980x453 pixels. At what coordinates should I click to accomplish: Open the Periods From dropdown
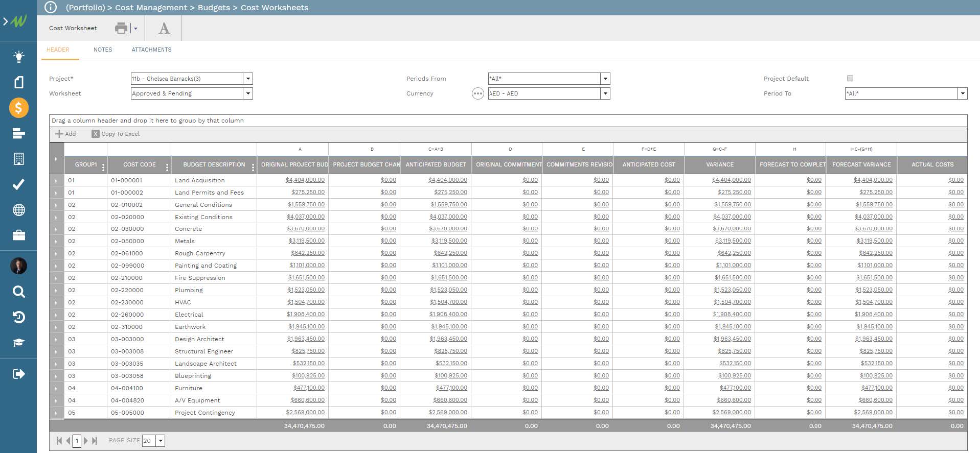point(605,79)
